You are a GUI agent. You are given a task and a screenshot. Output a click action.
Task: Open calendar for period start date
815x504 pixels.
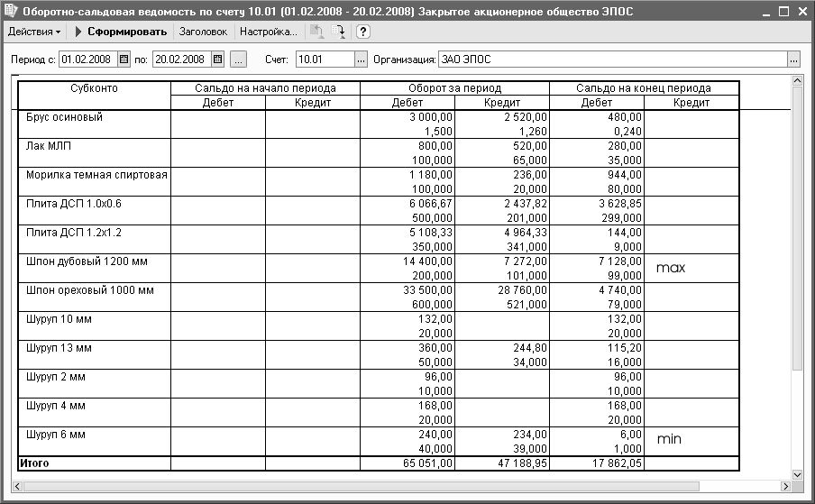[x=124, y=60]
